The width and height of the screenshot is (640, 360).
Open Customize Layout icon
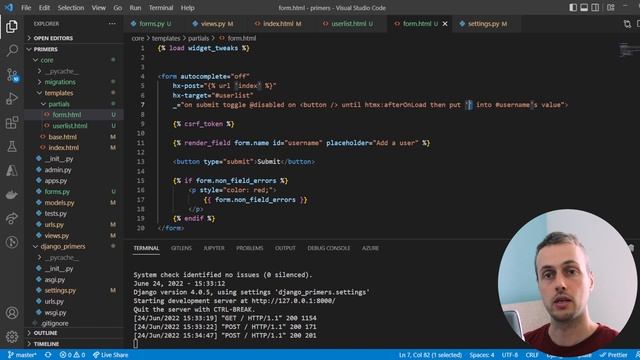(x=611, y=7)
